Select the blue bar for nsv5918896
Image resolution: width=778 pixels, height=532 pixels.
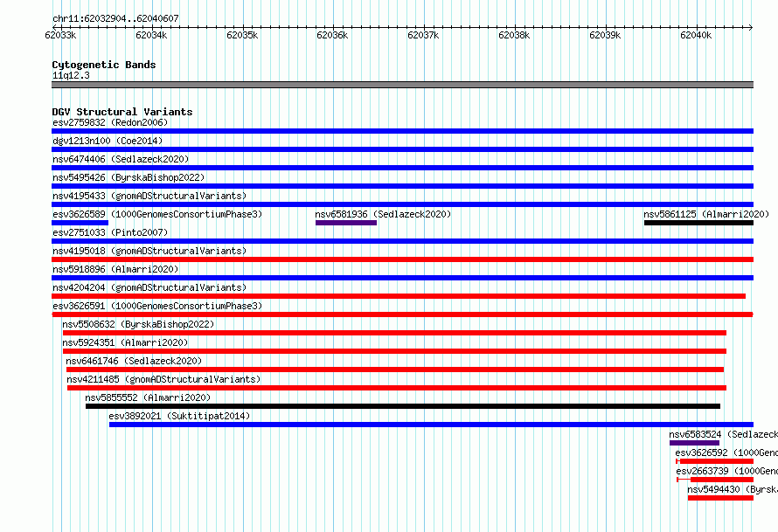click(x=402, y=278)
